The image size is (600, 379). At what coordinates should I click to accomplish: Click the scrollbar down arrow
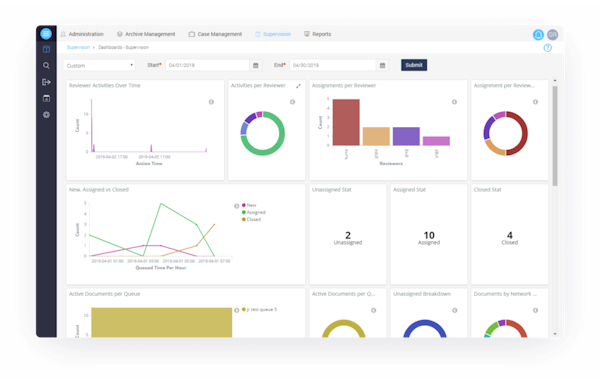pyautogui.click(x=555, y=334)
